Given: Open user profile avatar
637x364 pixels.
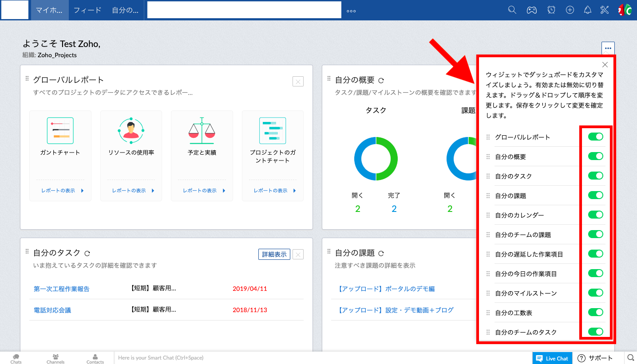Looking at the screenshot, I should pos(625,10).
